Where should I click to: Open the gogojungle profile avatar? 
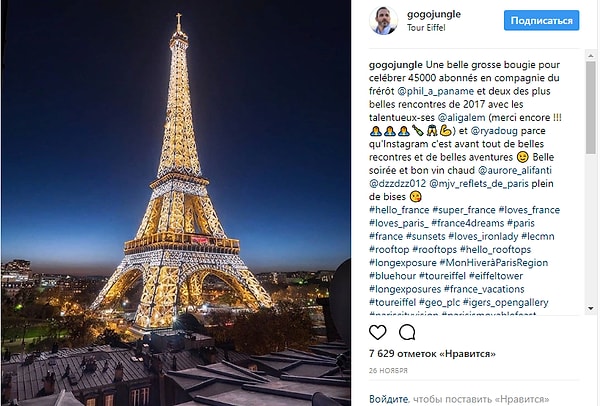coord(383,20)
